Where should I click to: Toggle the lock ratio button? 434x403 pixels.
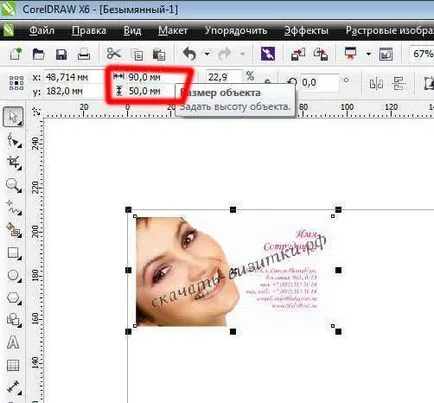268,81
